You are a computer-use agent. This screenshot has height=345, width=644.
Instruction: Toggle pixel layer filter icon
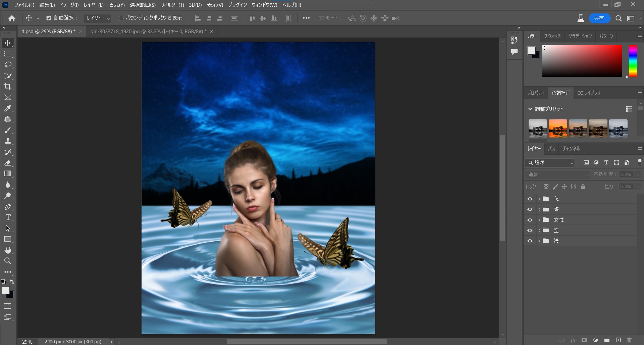(x=586, y=162)
